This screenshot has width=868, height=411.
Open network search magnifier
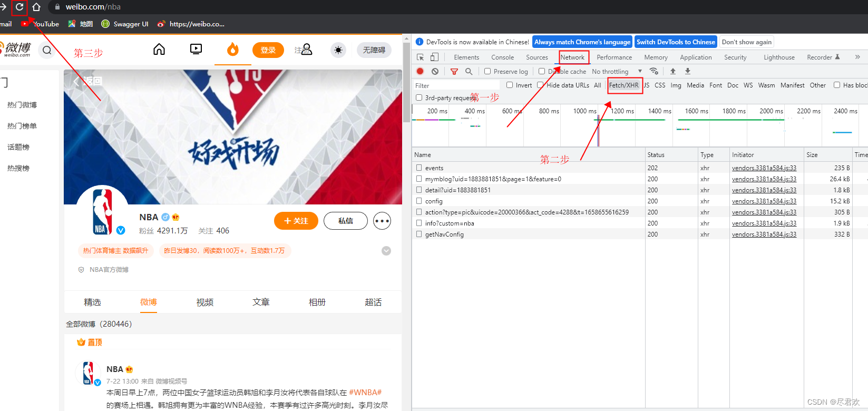469,71
